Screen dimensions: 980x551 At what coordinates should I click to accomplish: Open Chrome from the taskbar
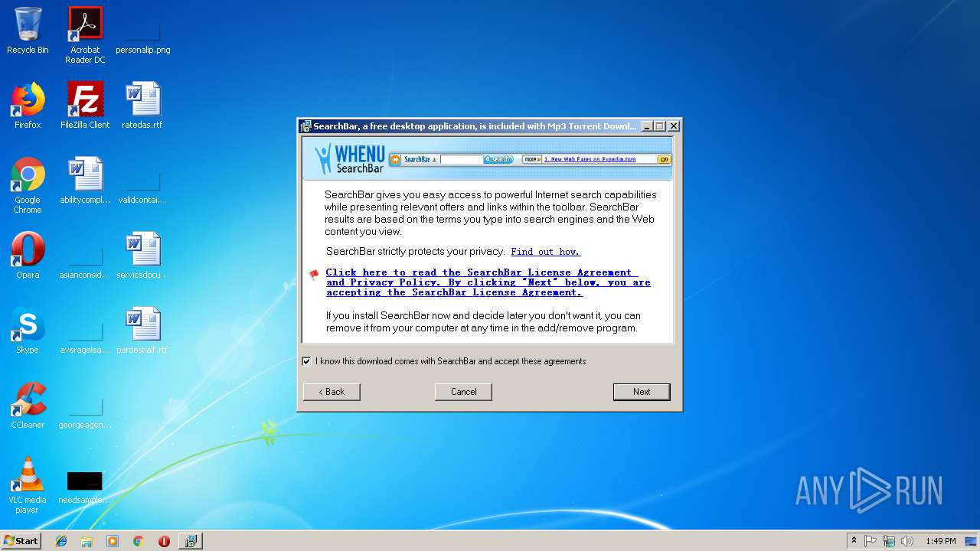point(139,541)
